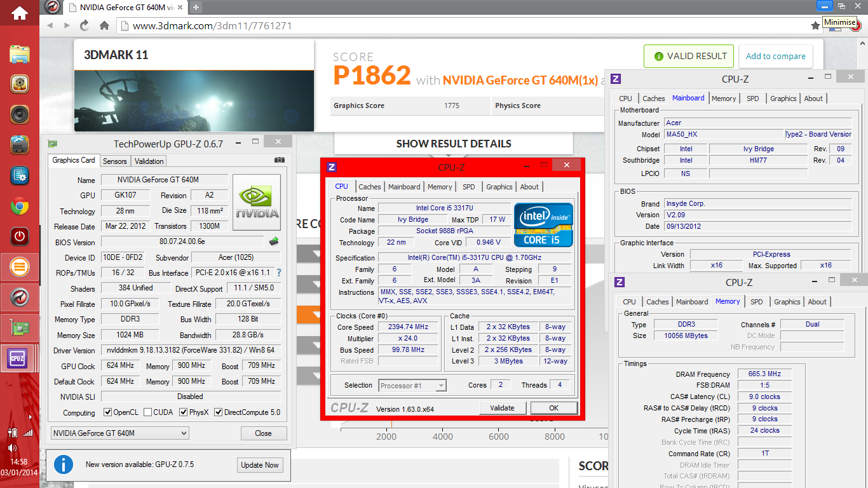Click the browser address bar

click(x=464, y=26)
